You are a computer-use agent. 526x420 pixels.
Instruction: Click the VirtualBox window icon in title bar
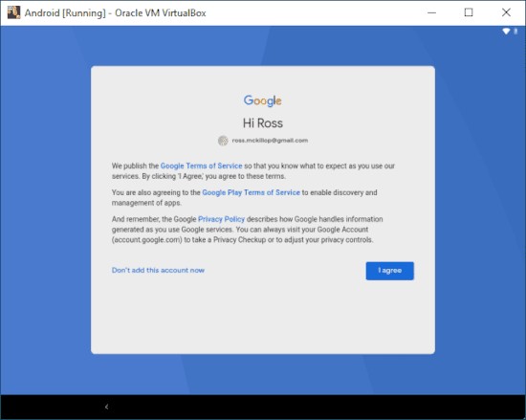(x=13, y=12)
